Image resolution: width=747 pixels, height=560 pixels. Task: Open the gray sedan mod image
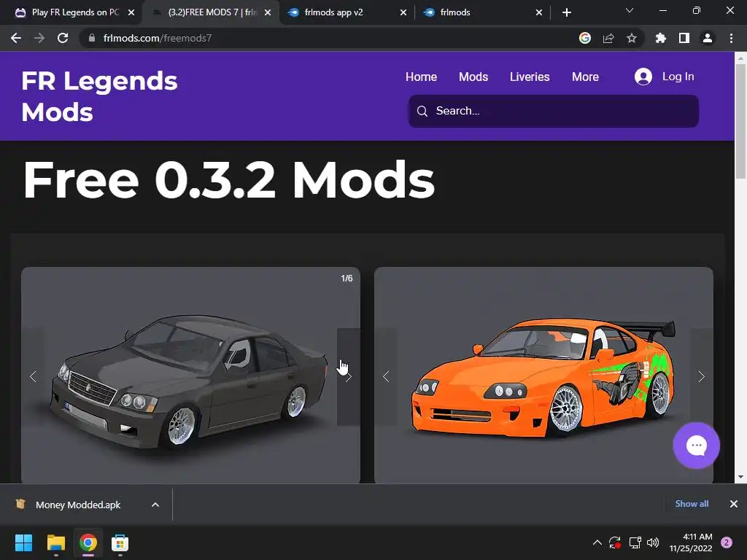[190, 376]
